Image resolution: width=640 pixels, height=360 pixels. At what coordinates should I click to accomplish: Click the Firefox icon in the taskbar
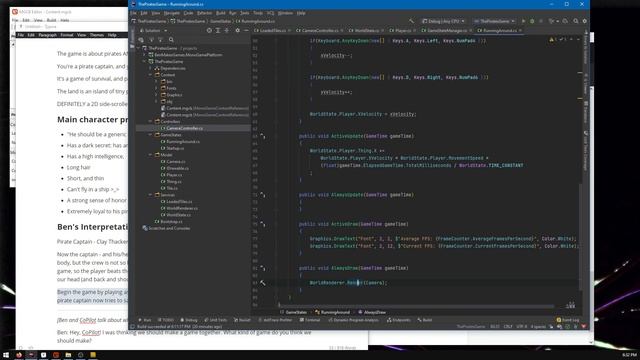[x=19, y=355]
